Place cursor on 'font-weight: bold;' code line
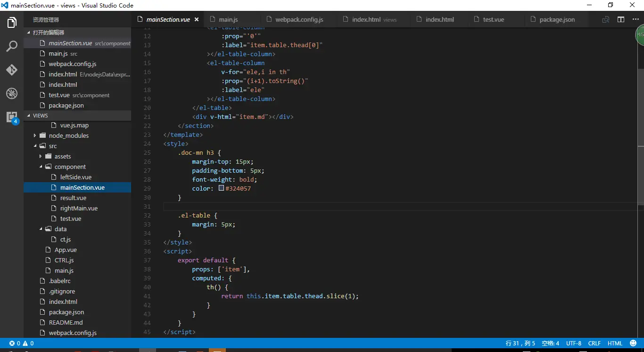 pos(224,179)
